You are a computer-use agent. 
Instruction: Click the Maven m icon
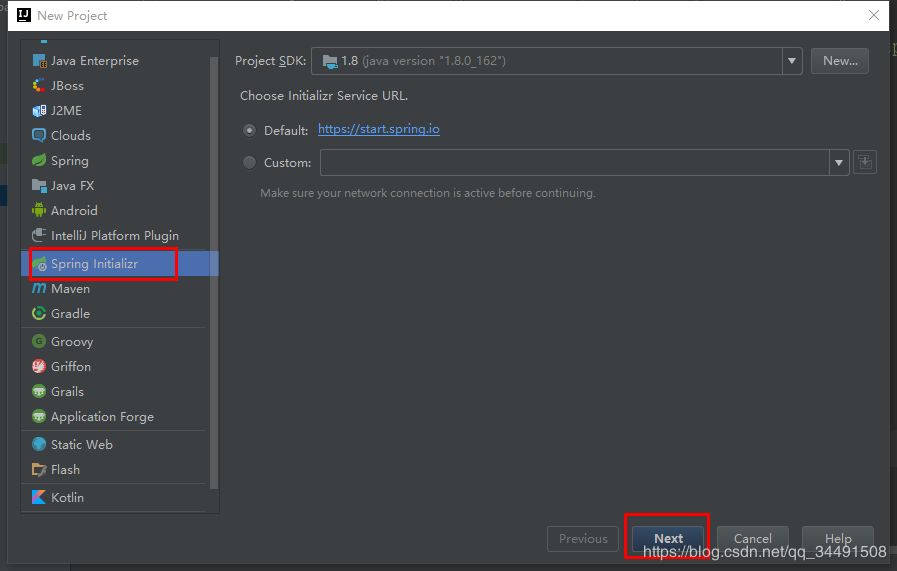[x=39, y=288]
